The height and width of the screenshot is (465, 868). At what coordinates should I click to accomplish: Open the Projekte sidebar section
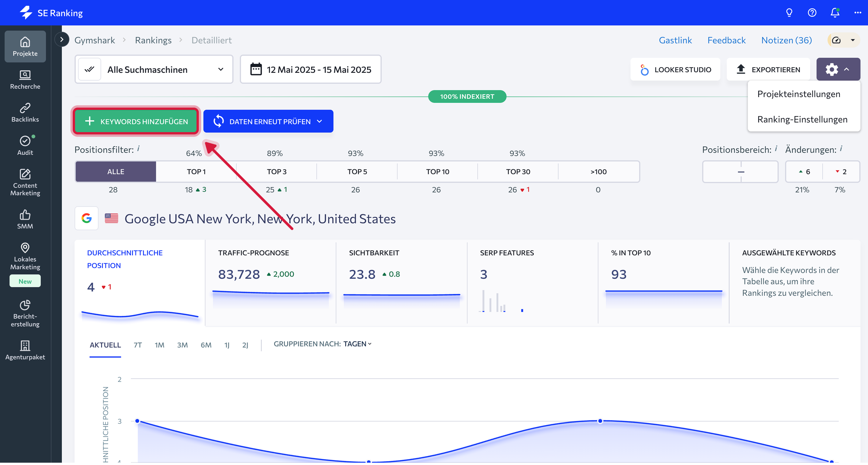coord(25,46)
